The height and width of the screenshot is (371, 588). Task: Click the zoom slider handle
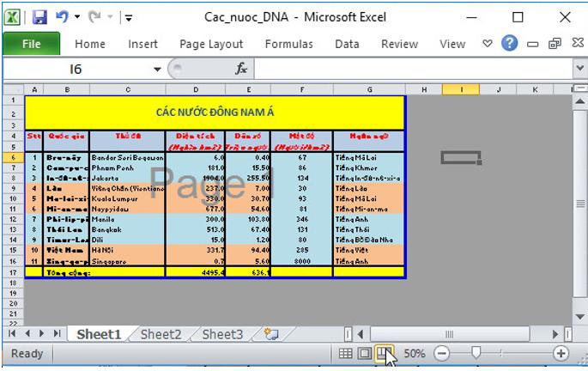click(x=476, y=353)
